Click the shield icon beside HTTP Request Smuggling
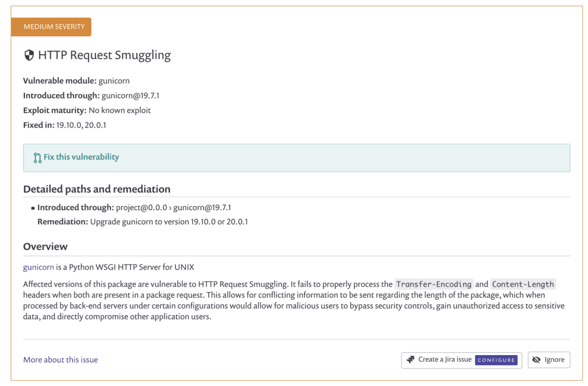This screenshot has height=386, width=588. point(29,55)
